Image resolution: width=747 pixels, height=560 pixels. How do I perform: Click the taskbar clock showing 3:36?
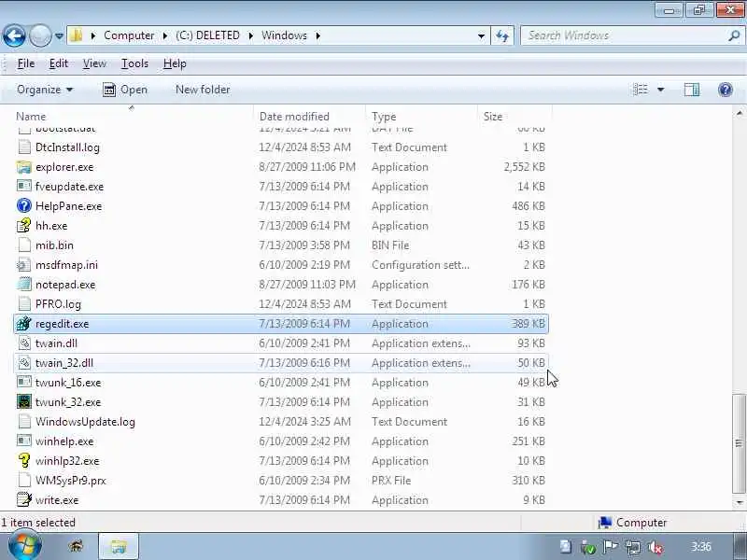click(701, 547)
